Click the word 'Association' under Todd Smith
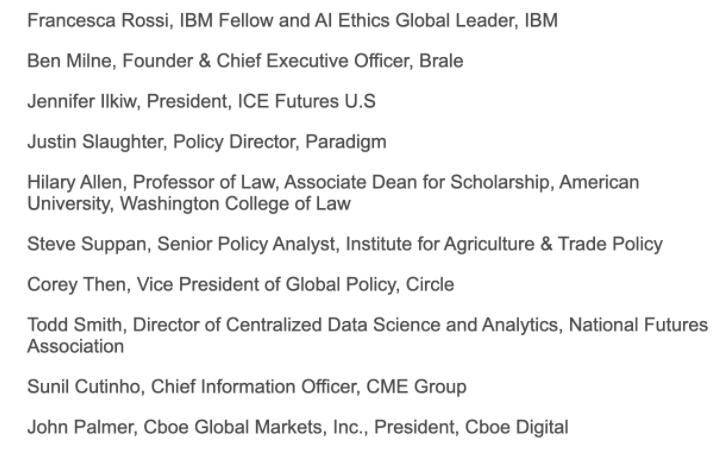Viewport: 728px width, 459px height. tap(76, 347)
